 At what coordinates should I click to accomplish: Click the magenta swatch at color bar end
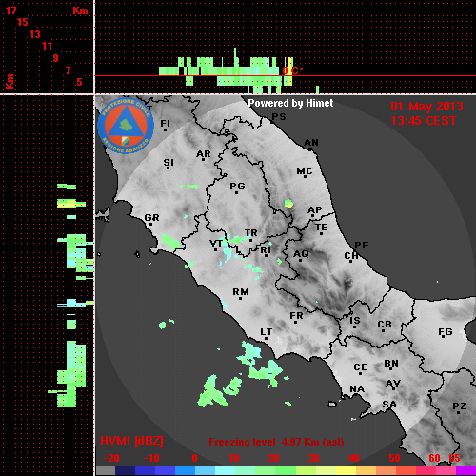tap(466, 470)
